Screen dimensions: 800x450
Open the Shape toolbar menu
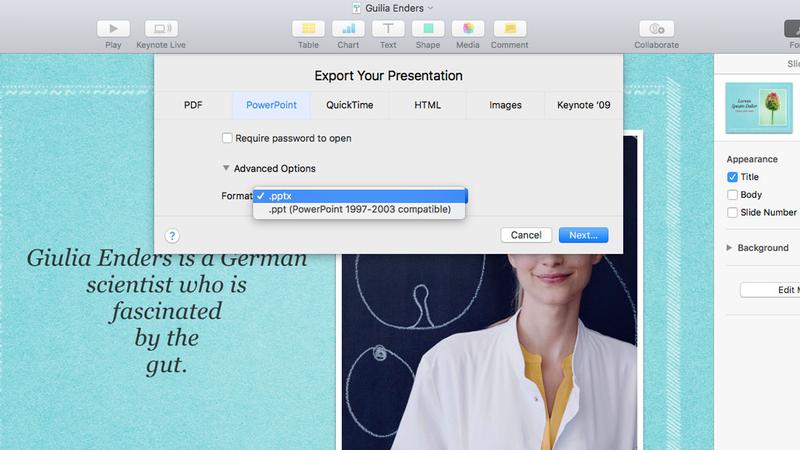(x=428, y=29)
